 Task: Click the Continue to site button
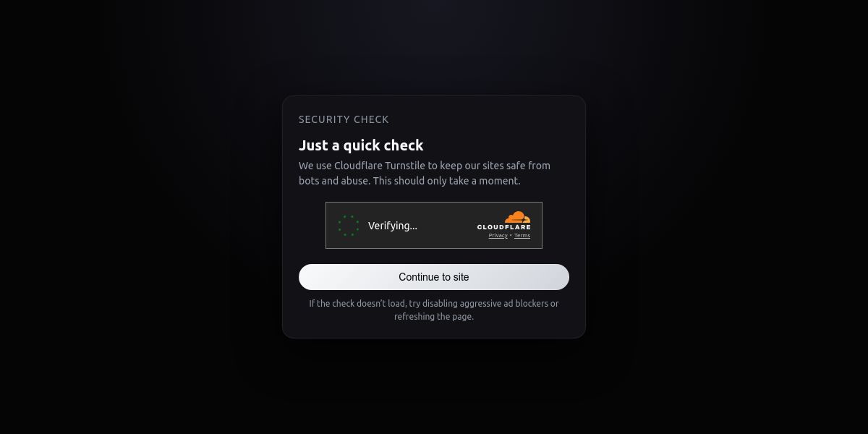[434, 277]
